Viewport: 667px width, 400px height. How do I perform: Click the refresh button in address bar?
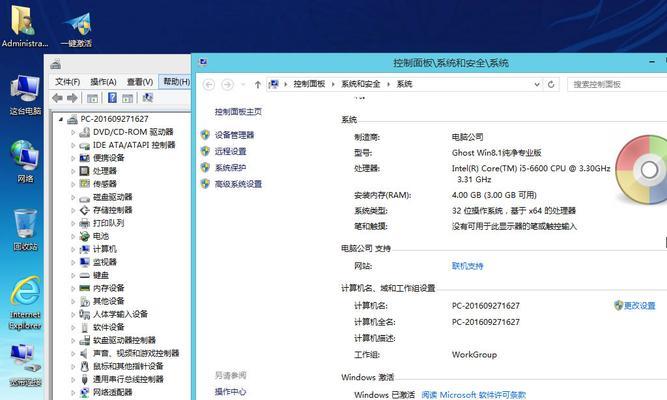pos(551,84)
